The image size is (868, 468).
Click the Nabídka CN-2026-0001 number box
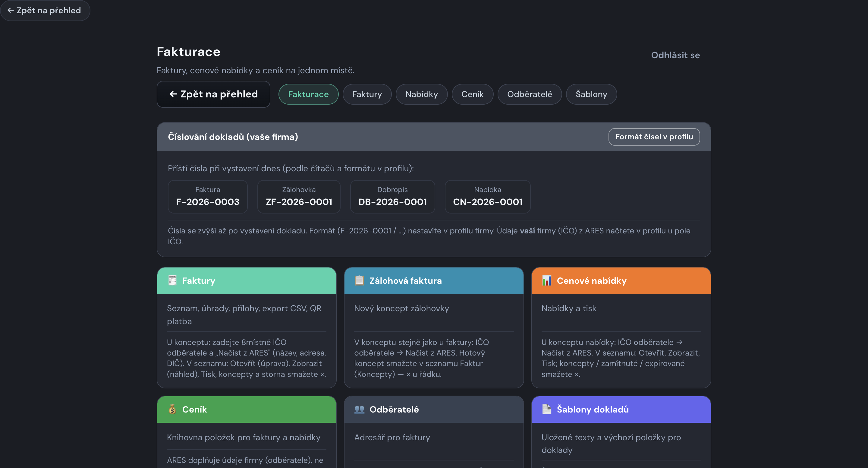tap(488, 197)
